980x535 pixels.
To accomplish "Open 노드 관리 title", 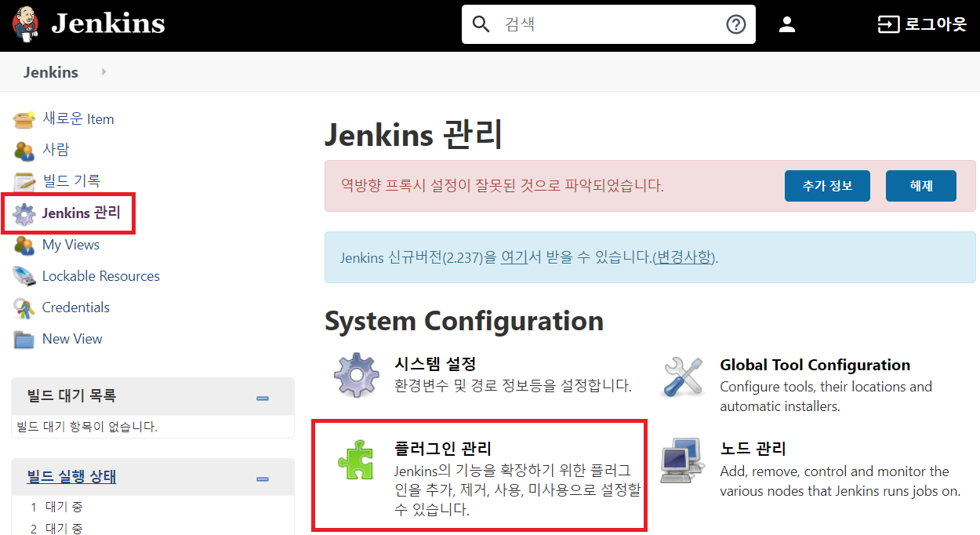I will point(753,449).
